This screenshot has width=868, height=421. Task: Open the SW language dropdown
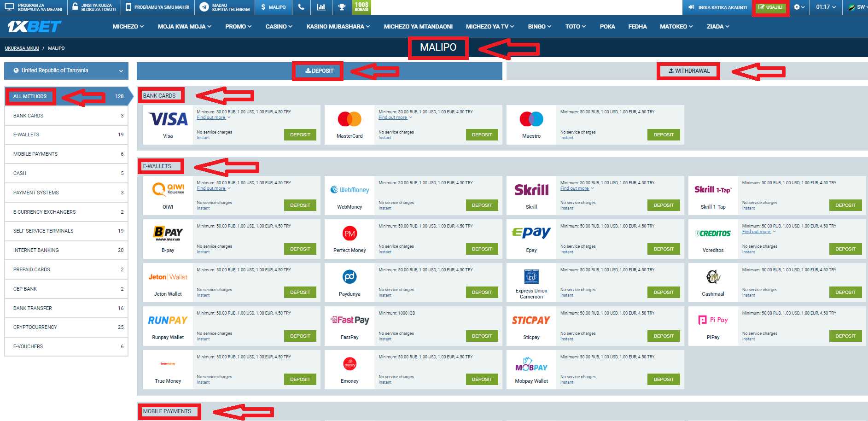857,7
